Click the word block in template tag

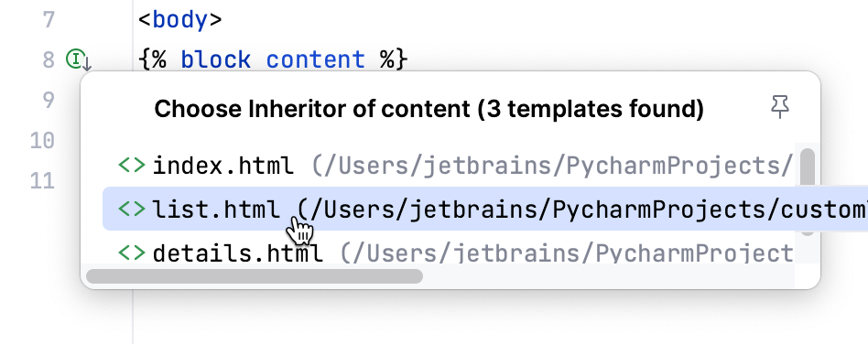(x=216, y=59)
